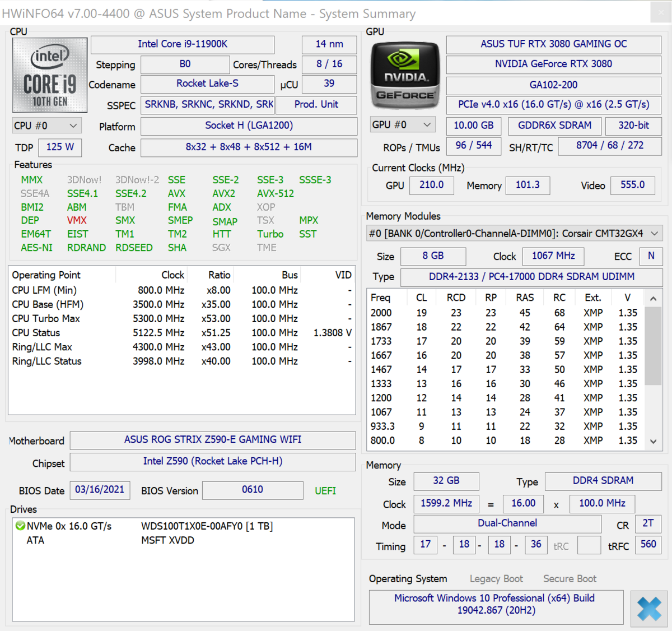Click the Turbo feature label
Image resolution: width=672 pixels, height=631 pixels.
270,234
